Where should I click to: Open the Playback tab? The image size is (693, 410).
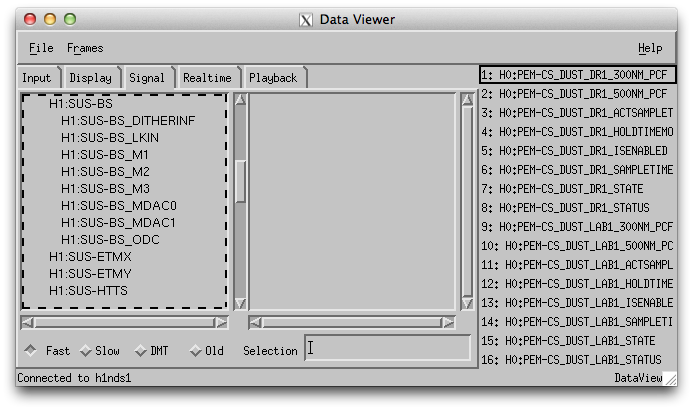pyautogui.click(x=273, y=78)
